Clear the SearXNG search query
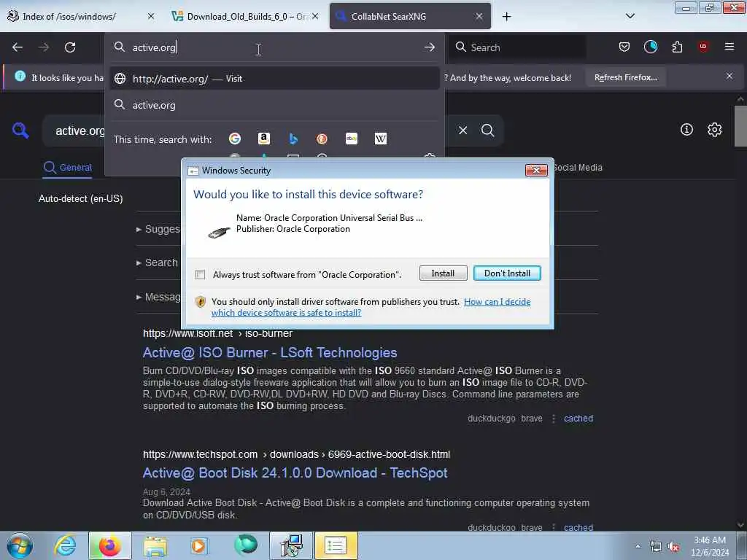Viewport: 747px width, 560px height. [x=462, y=130]
